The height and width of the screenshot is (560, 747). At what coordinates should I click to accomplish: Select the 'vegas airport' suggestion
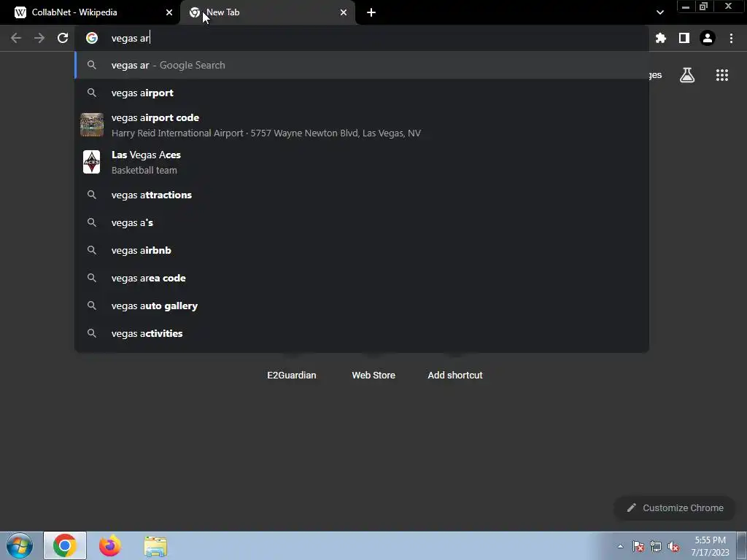362,93
